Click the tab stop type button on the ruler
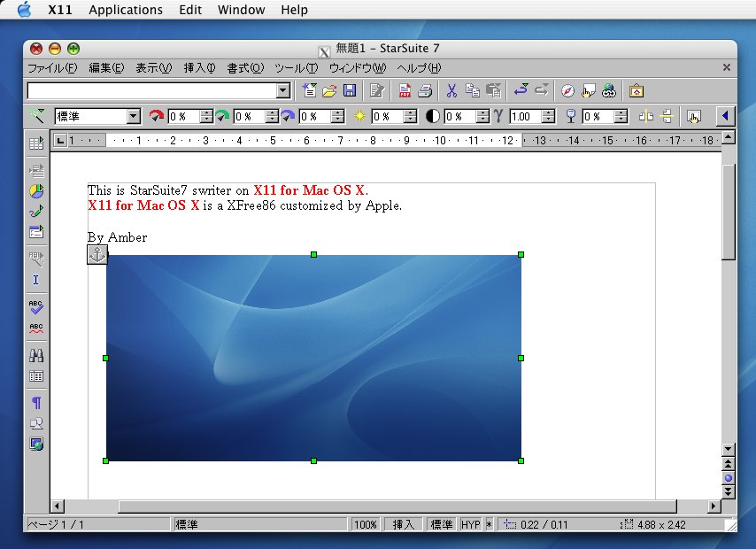Viewport: 756px width, 549px height. [x=60, y=141]
